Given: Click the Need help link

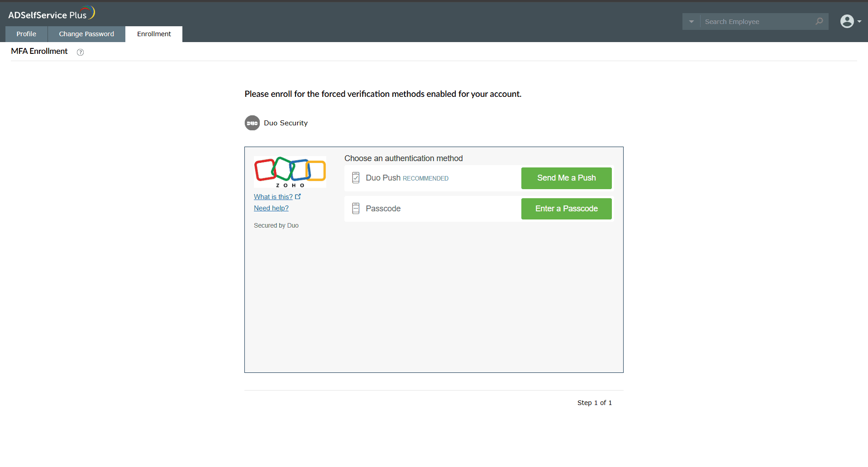Looking at the screenshot, I should [x=271, y=208].
